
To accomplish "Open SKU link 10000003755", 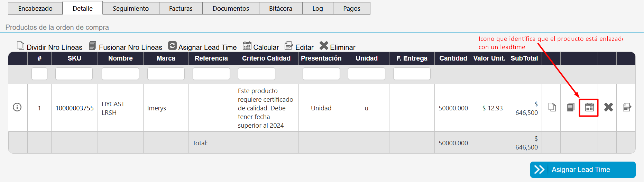I will coord(74,108).
